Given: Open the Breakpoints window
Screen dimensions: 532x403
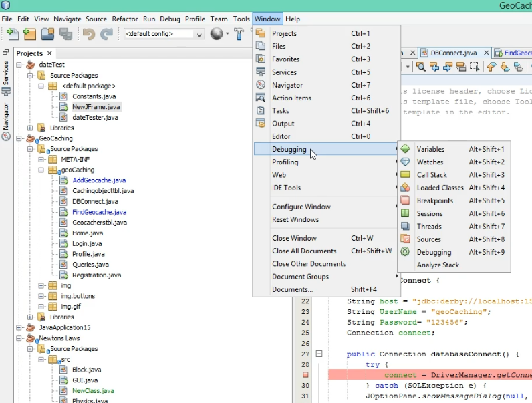Looking at the screenshot, I should click(454, 200).
